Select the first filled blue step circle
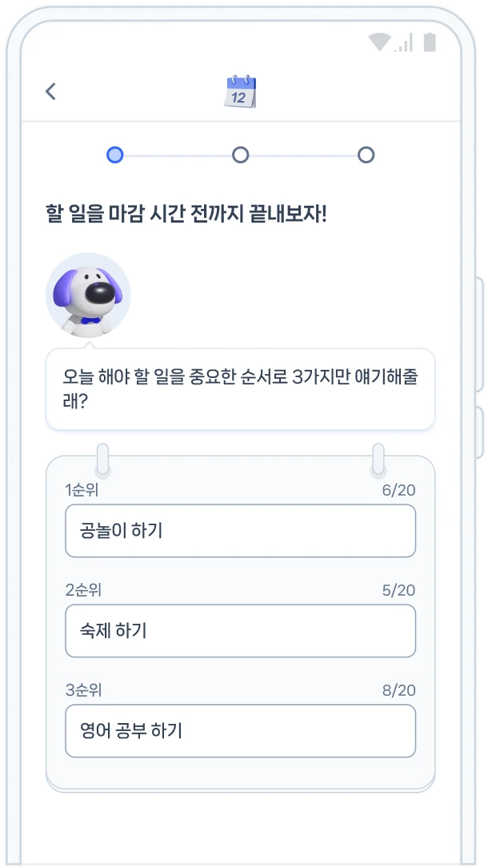The width and height of the screenshot is (488, 868). click(x=115, y=155)
